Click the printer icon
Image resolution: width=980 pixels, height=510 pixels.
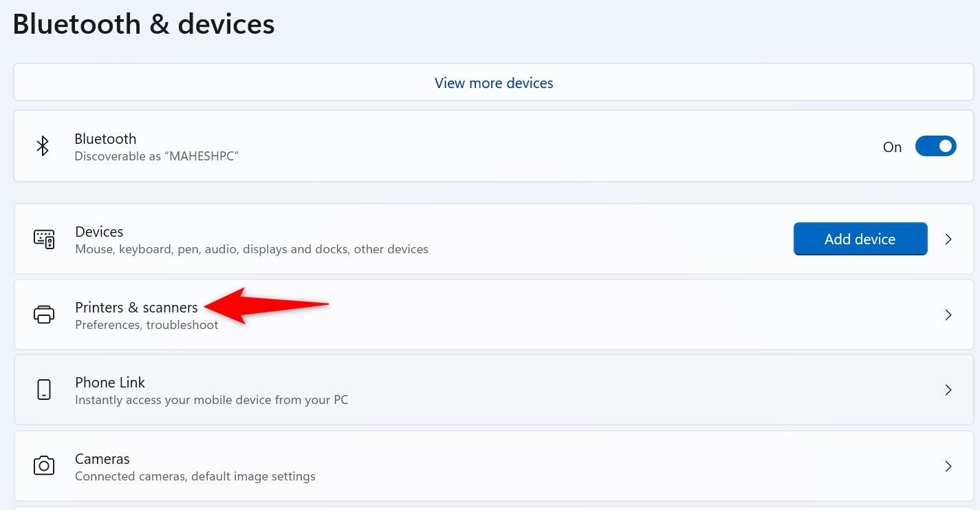[x=44, y=315]
